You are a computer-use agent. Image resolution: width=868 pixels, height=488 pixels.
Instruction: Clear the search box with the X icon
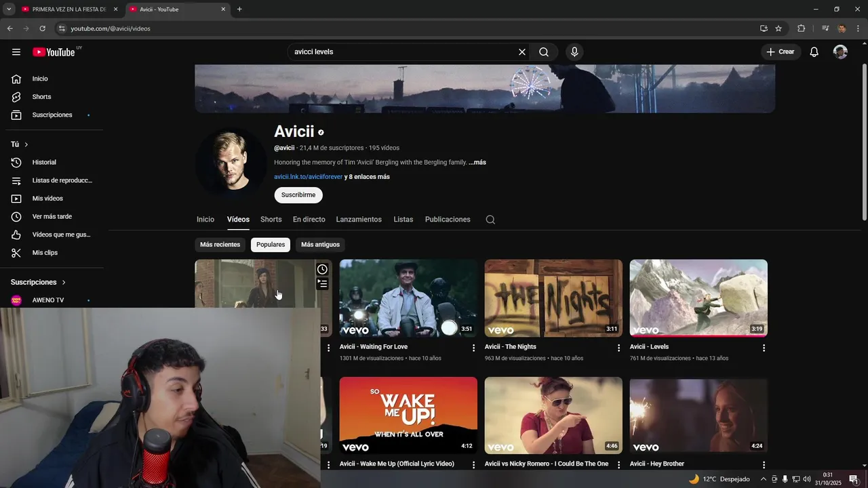522,52
